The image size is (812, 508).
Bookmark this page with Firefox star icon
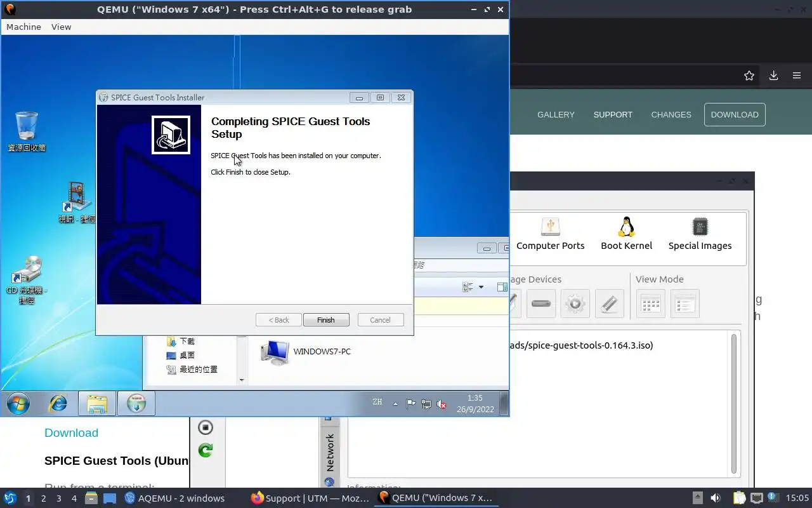pyautogui.click(x=749, y=76)
